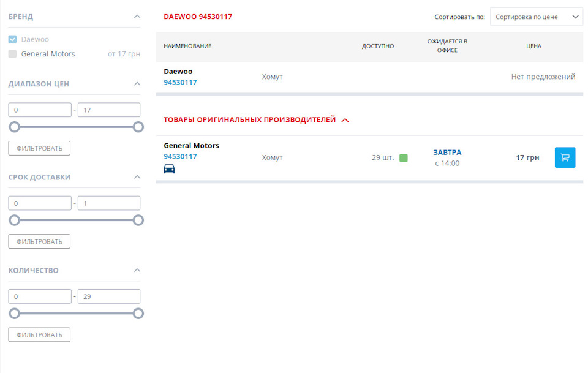Click the Нет предложений text
The width and height of the screenshot is (588, 373).
(x=543, y=77)
